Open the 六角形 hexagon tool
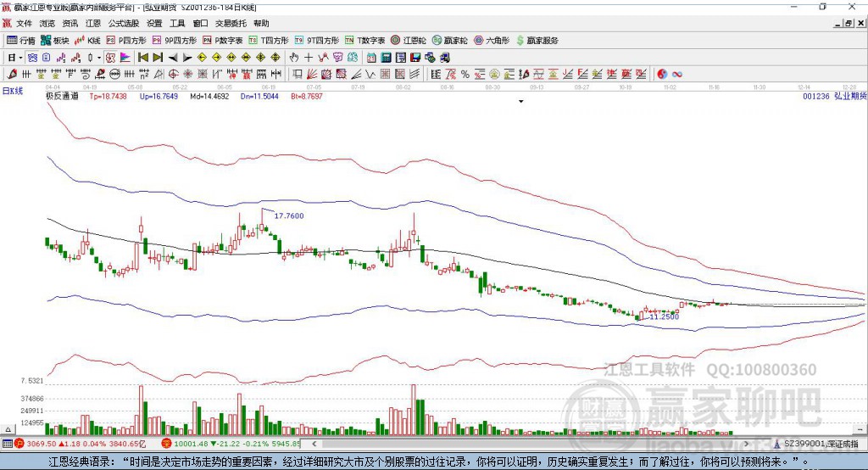868x470 pixels. [x=492, y=41]
